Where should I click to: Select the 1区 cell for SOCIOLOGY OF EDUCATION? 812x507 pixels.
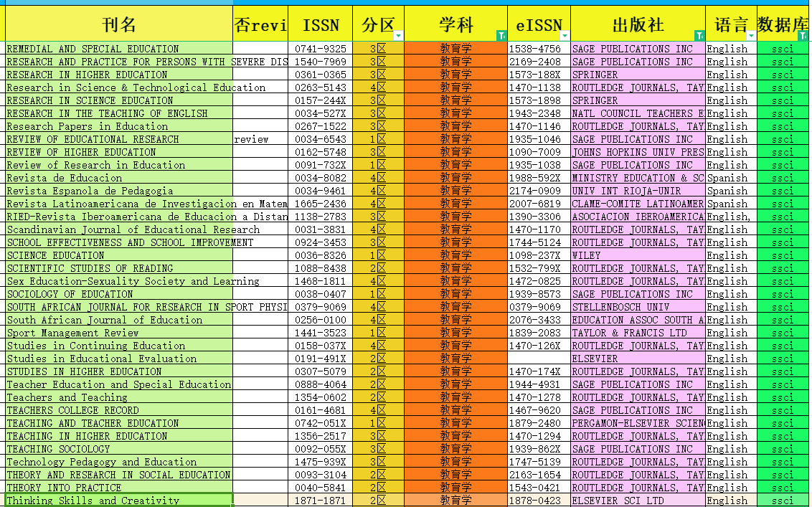(378, 294)
